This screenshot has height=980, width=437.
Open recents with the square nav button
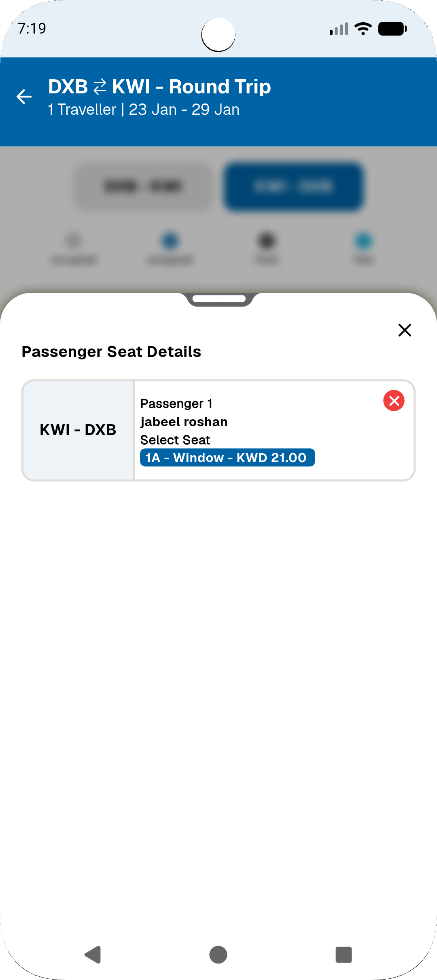point(344,955)
